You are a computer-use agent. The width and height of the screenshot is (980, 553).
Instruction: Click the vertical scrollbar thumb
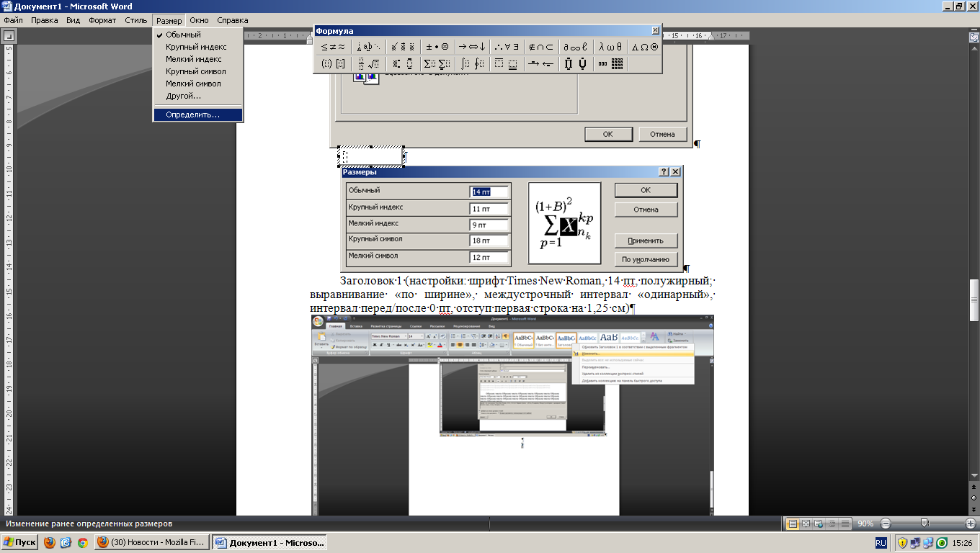click(x=974, y=299)
